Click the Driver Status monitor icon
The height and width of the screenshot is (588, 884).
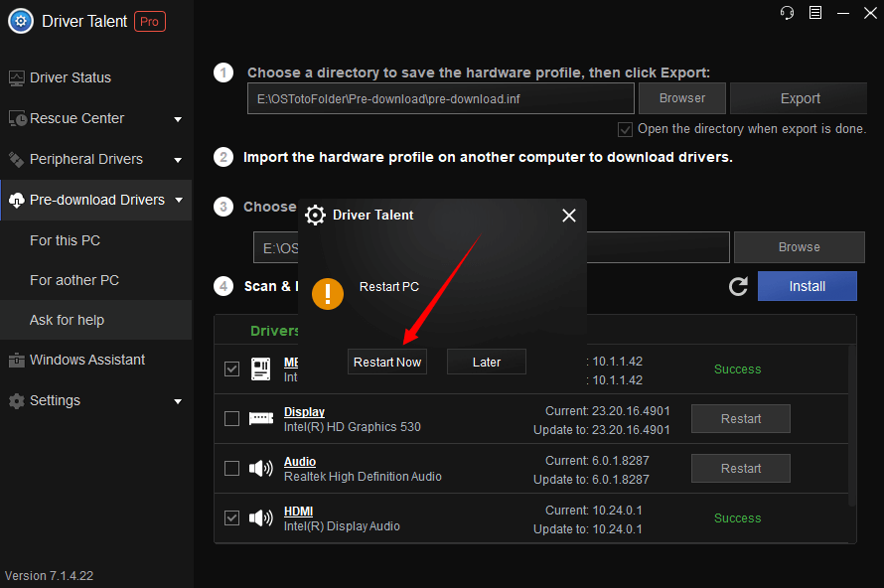click(x=16, y=78)
